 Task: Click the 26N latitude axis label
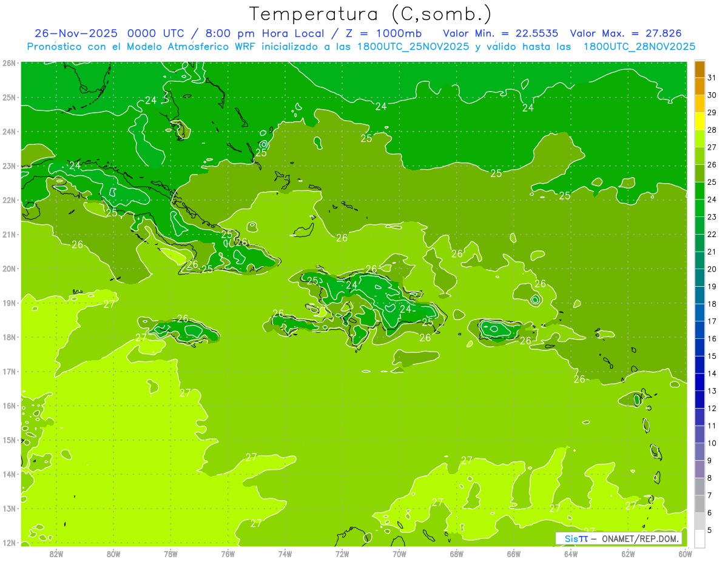9,63
